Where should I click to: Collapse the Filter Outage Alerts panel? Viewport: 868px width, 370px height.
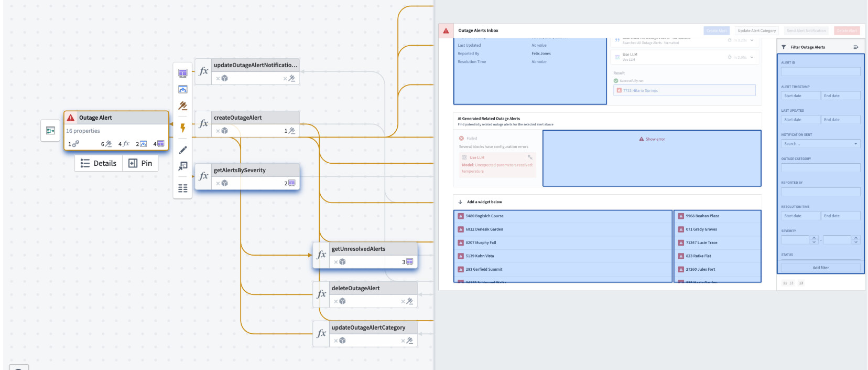856,47
